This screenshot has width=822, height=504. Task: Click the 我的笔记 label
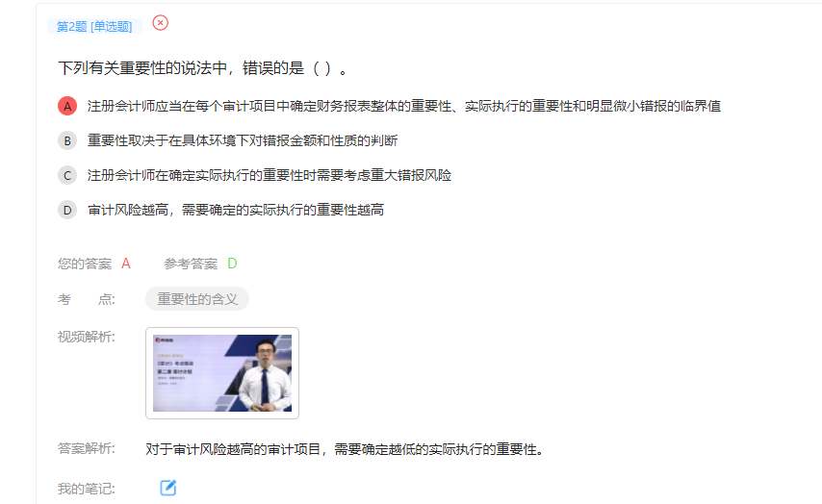[x=86, y=489]
